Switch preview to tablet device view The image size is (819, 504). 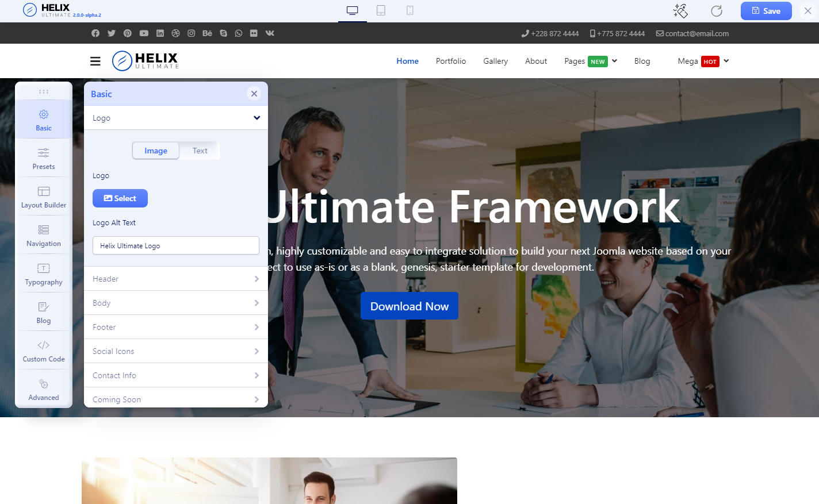coord(381,10)
